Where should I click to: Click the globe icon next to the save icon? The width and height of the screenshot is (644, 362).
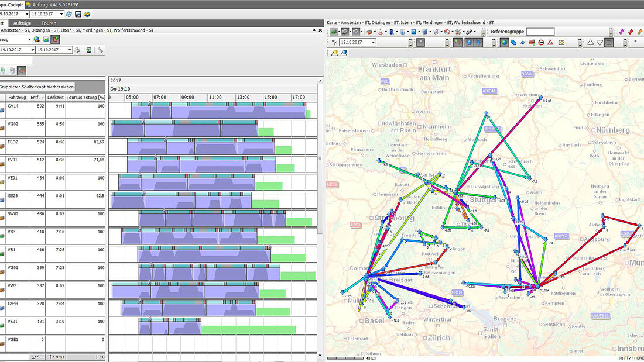click(87, 14)
